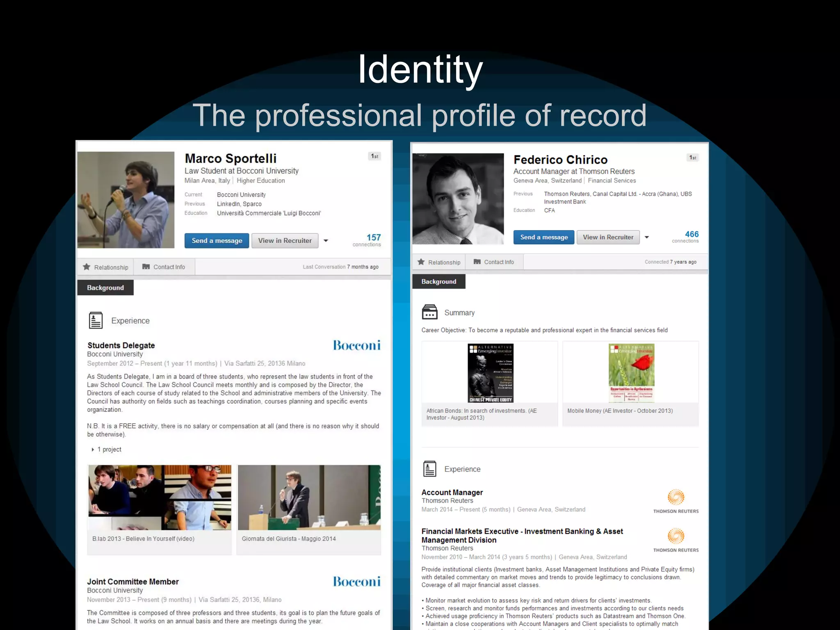Open Mobile Money magazine cover thumbnail
This screenshot has width=840, height=630.
pos(631,373)
